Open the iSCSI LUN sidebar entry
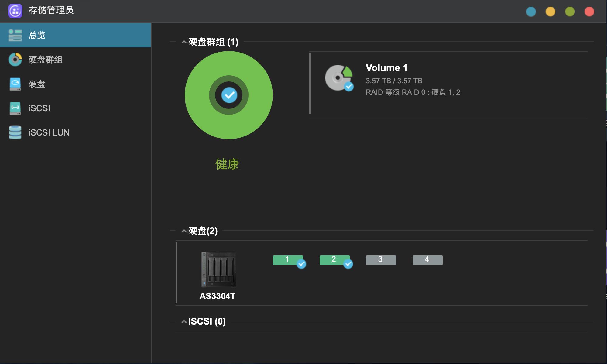607x364 pixels. click(49, 132)
